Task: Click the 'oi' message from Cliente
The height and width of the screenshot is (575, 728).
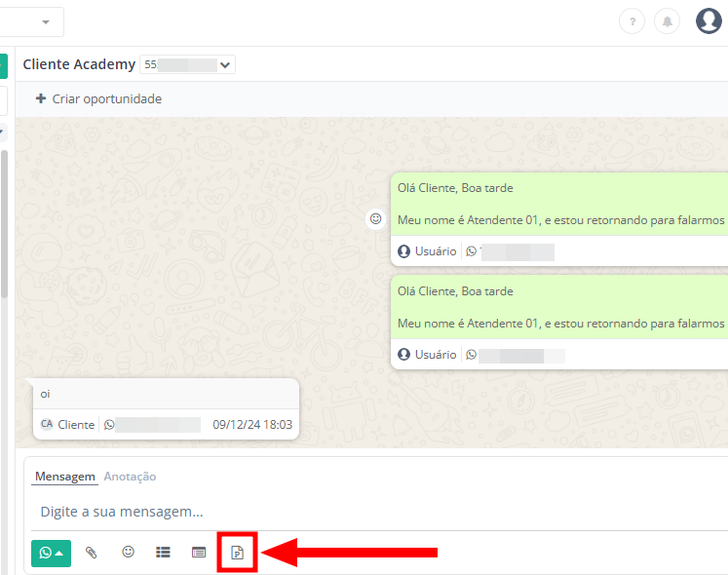Action: tap(165, 394)
